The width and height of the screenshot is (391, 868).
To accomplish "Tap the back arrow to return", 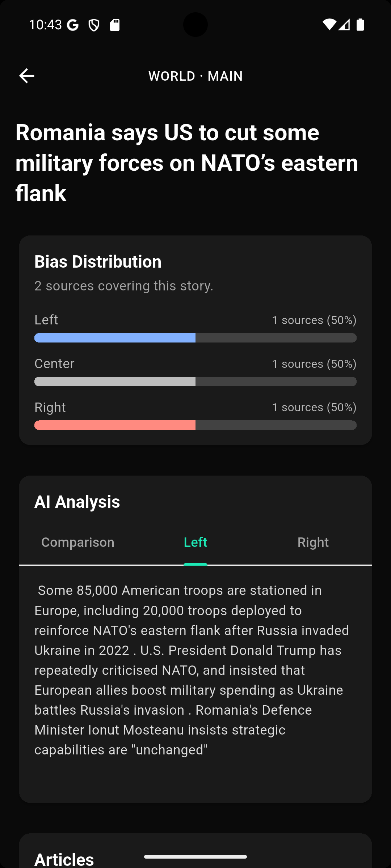I will pyautogui.click(x=26, y=76).
